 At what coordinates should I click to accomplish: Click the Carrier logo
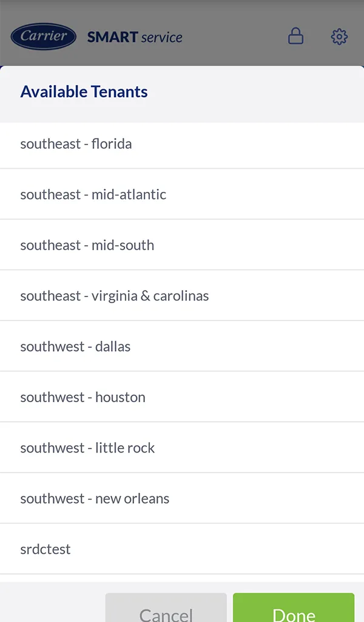pos(44,36)
